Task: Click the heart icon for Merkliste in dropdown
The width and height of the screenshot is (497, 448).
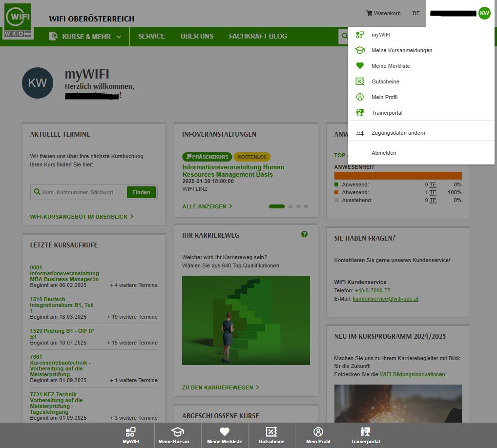Action: coord(360,65)
